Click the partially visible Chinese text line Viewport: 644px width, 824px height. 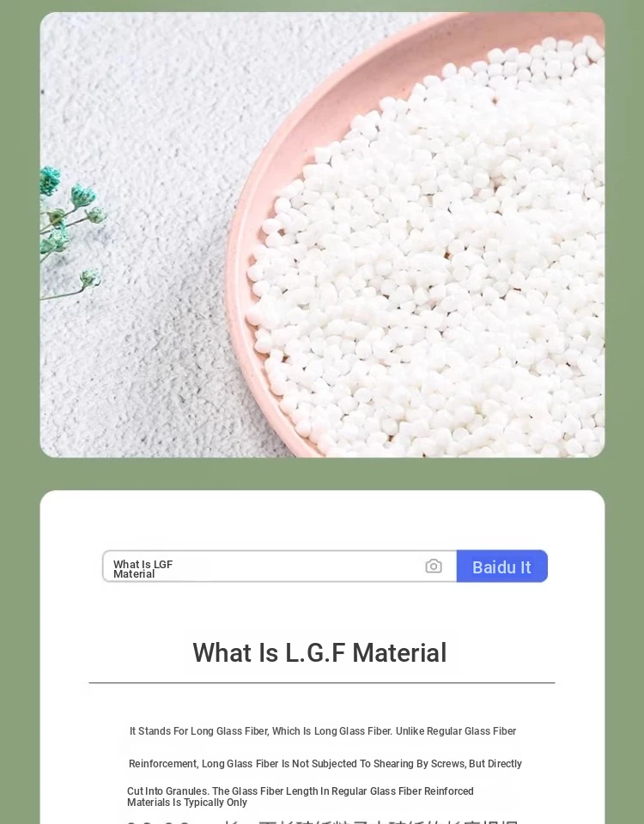(x=322, y=821)
